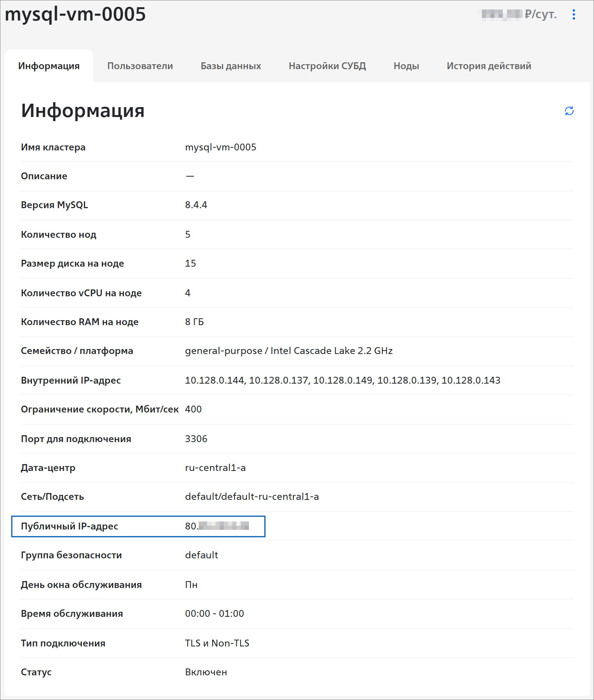Screen dimensions: 594x700
Task: Click the MySQL version value 8.4.4
Action: click(x=196, y=205)
